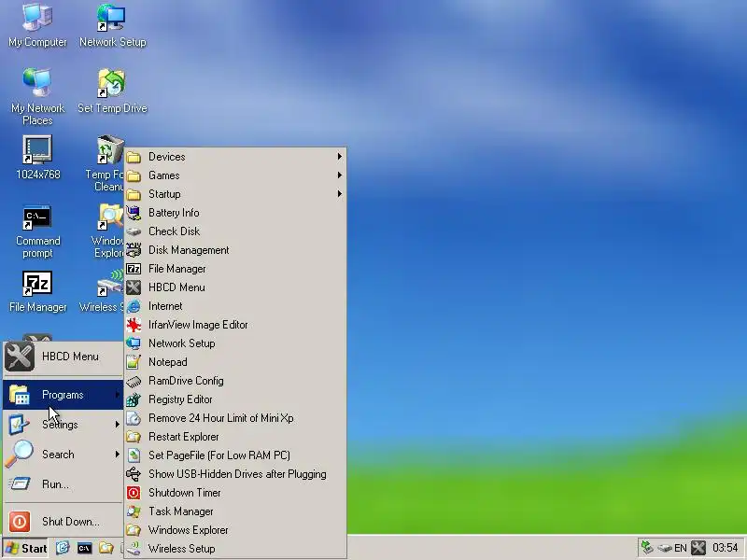Expand the Programs submenu in Start menu
The image size is (747, 560).
tap(63, 395)
